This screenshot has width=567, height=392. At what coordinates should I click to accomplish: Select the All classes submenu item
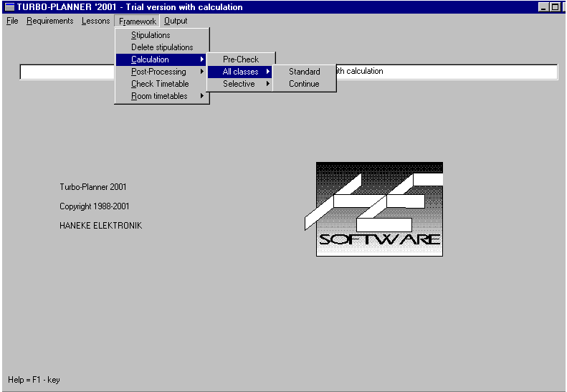pos(240,72)
